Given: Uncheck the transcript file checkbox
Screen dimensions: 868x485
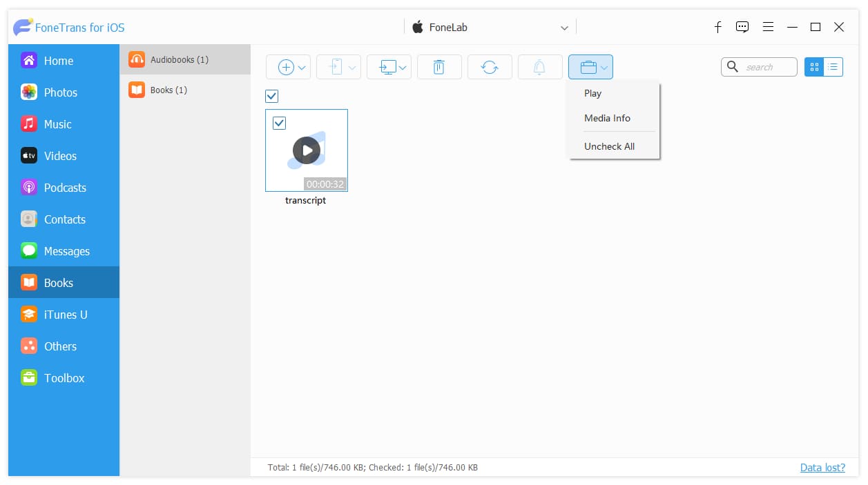Looking at the screenshot, I should [x=279, y=123].
